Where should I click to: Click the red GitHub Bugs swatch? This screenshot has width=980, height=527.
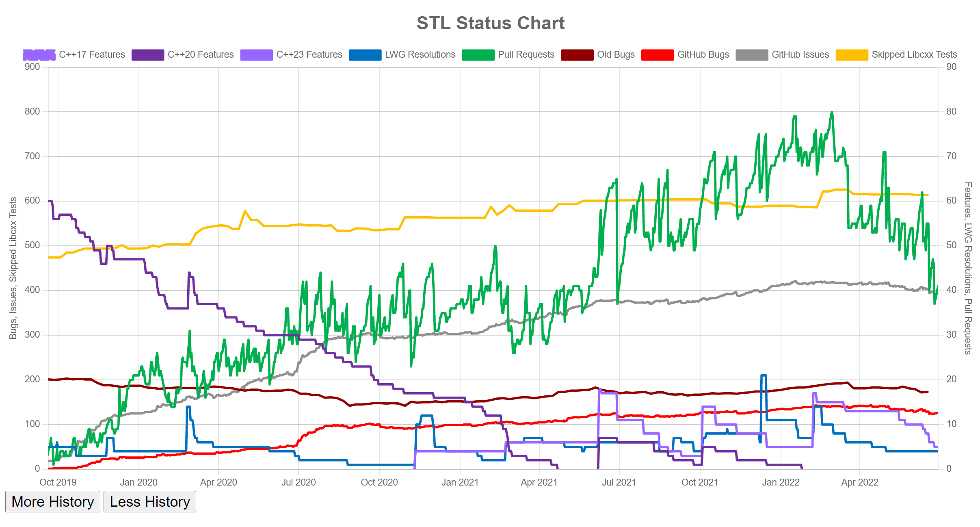[x=657, y=54]
